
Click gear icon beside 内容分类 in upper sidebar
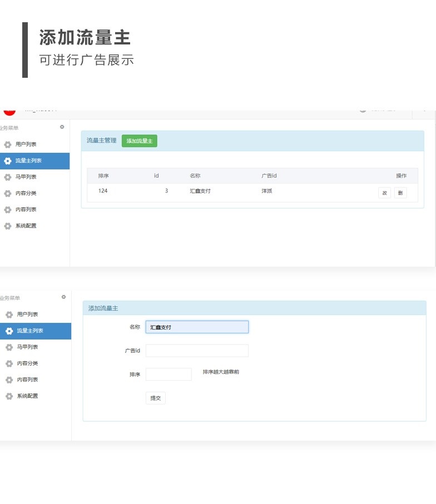click(x=8, y=193)
